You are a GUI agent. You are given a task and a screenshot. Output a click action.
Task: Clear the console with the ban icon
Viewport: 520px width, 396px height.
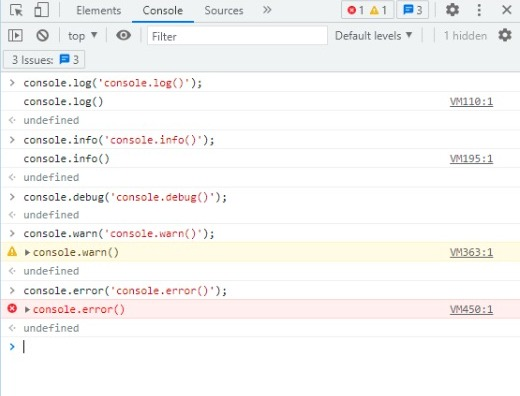(x=42, y=35)
